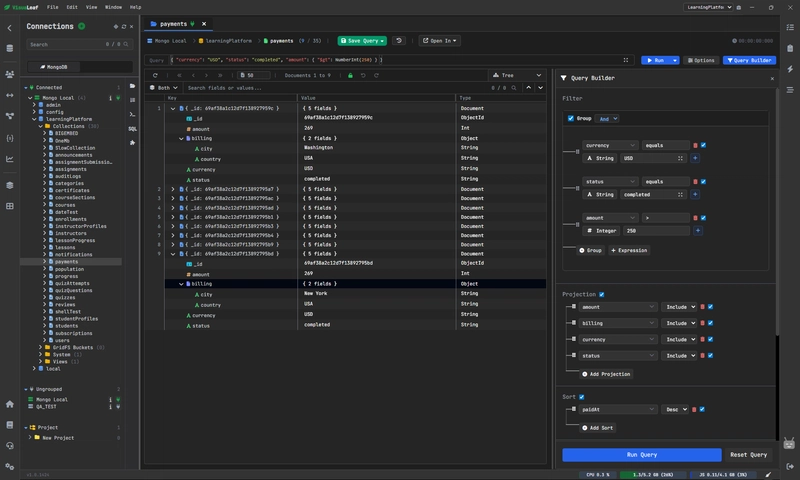Viewport: 800px width, 480px height.
Task: Change the paidAt sort Desc dropdown
Action: (676, 409)
